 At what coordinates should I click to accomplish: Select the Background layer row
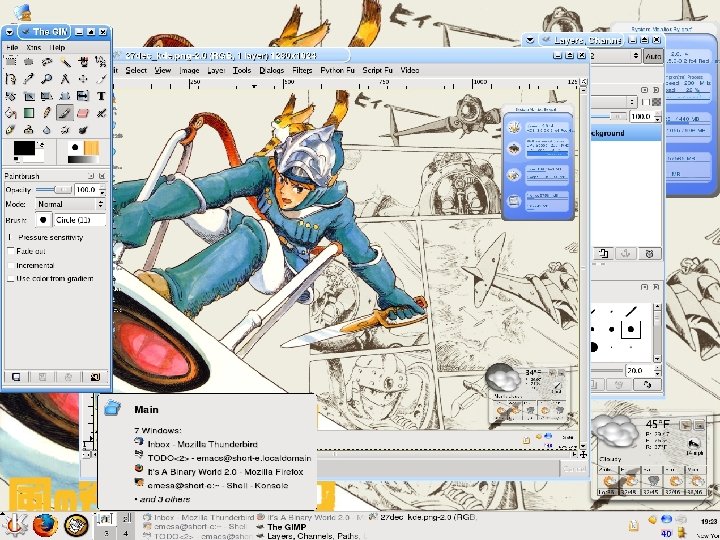[x=625, y=133]
